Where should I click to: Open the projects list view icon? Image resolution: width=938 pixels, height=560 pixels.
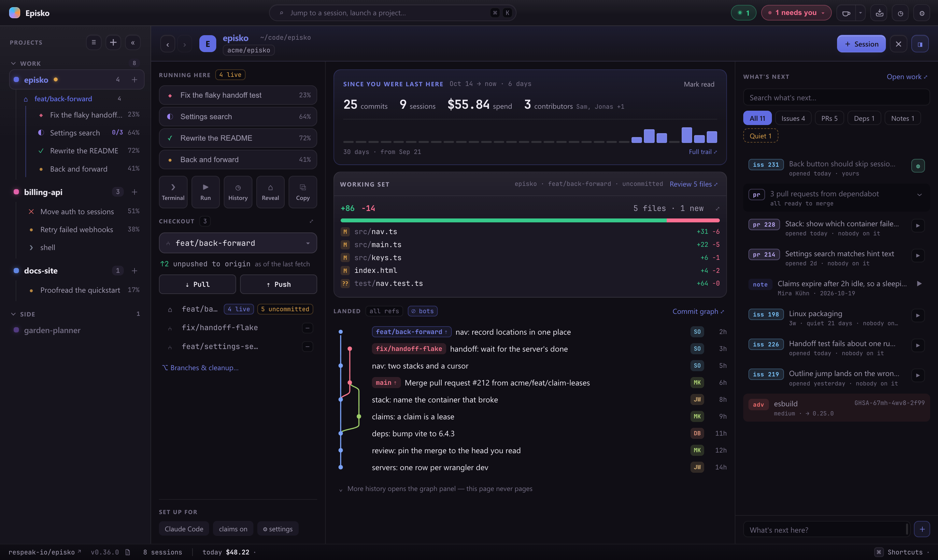click(x=93, y=42)
